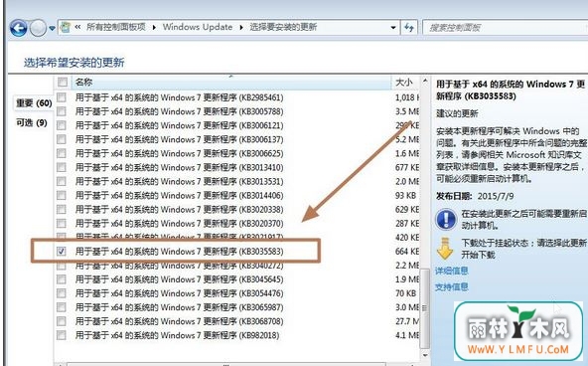588x366 pixels.
Task: Check the KB3065987 update checkbox
Action: pos(62,307)
